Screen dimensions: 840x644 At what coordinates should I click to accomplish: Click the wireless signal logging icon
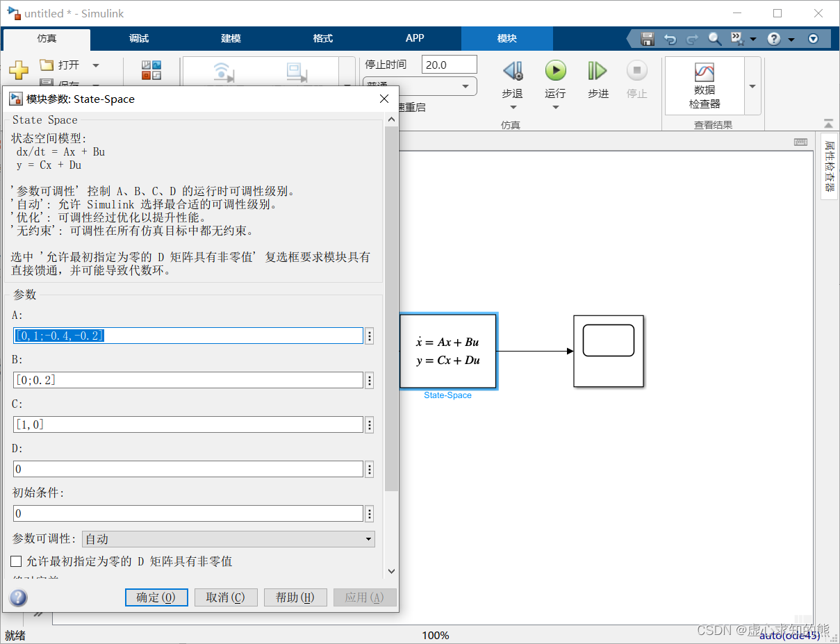click(x=222, y=72)
